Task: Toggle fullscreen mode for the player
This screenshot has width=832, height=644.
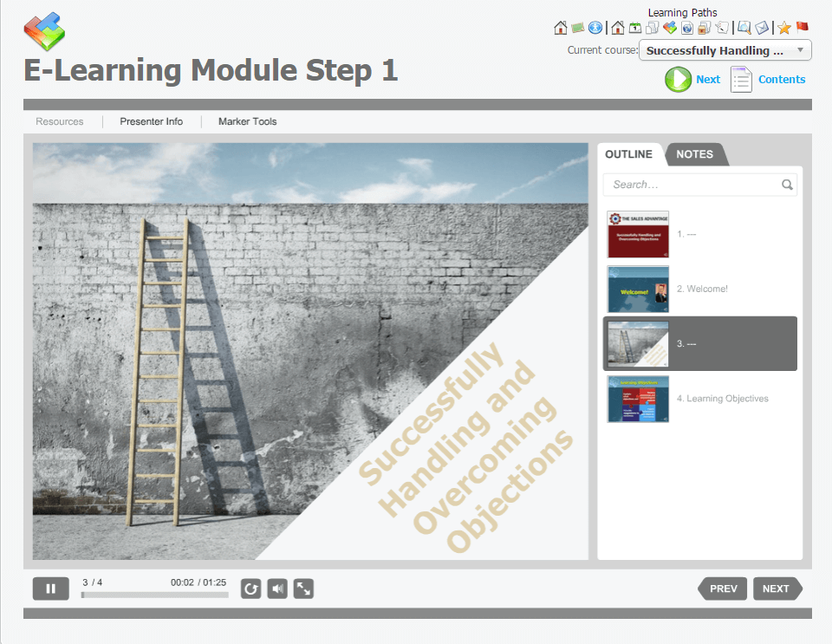Action: (303, 589)
